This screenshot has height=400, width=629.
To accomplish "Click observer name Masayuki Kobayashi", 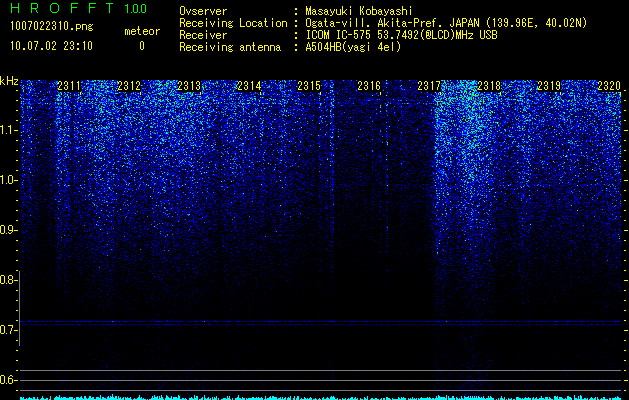I will [359, 11].
